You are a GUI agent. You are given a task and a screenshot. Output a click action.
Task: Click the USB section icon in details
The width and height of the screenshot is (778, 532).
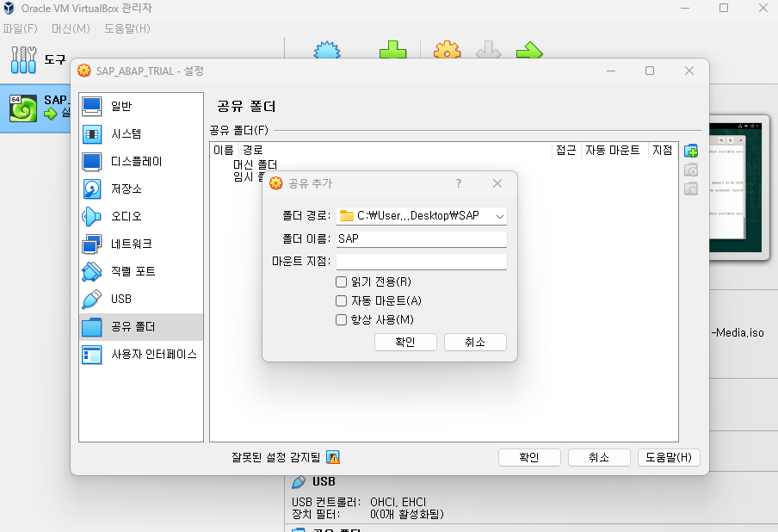coord(299,481)
